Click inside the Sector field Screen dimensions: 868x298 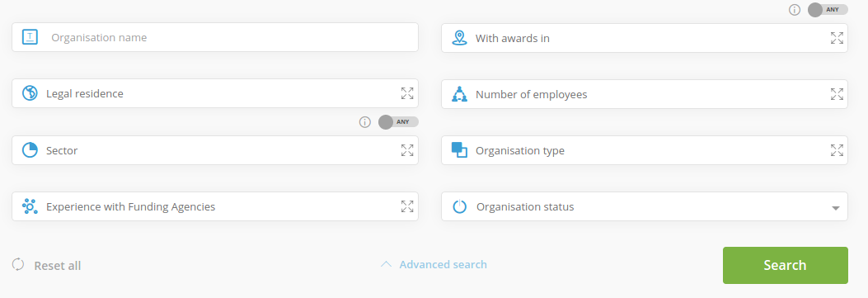215,150
